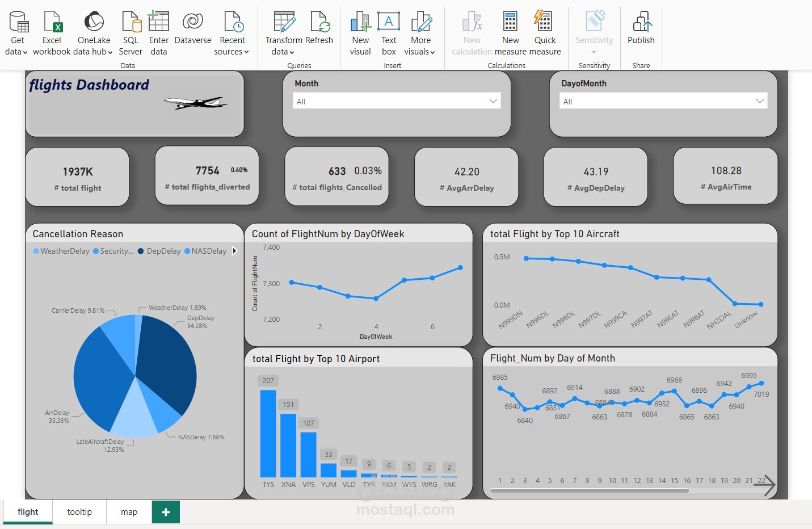The image size is (812, 529).
Task: Expand Sensitivity chevron
Action: point(594,52)
